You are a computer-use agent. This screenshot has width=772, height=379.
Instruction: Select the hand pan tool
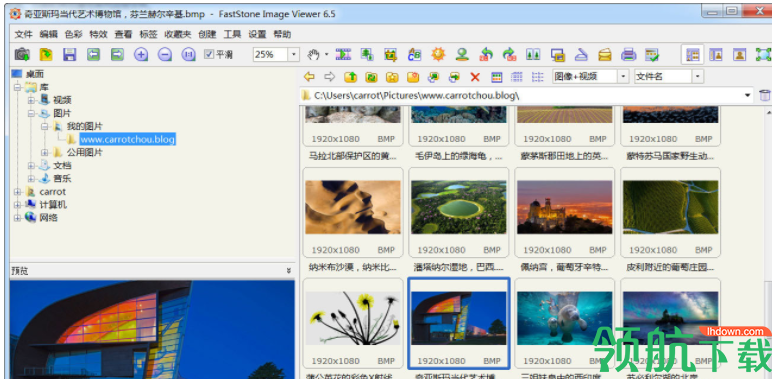coord(313,54)
